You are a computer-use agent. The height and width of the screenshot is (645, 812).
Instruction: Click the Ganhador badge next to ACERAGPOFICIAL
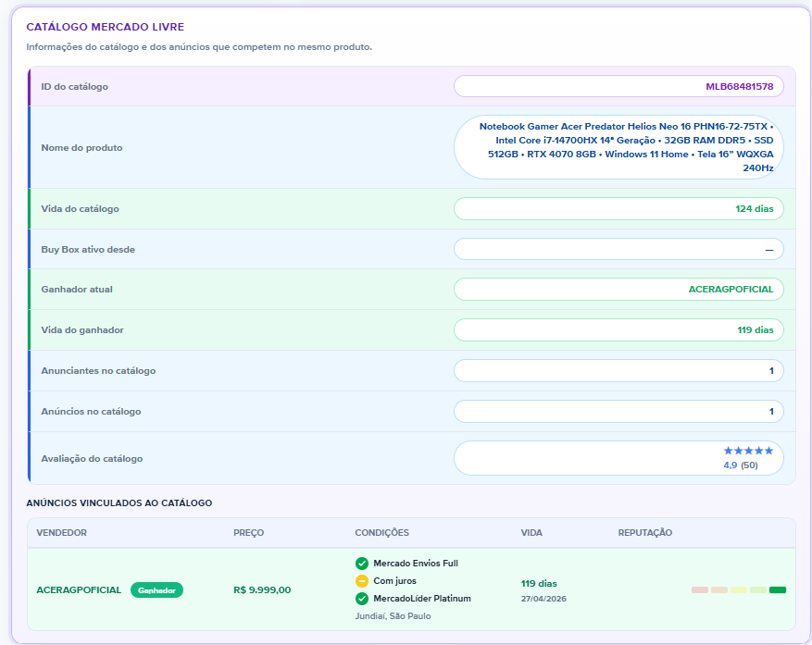[x=156, y=590]
